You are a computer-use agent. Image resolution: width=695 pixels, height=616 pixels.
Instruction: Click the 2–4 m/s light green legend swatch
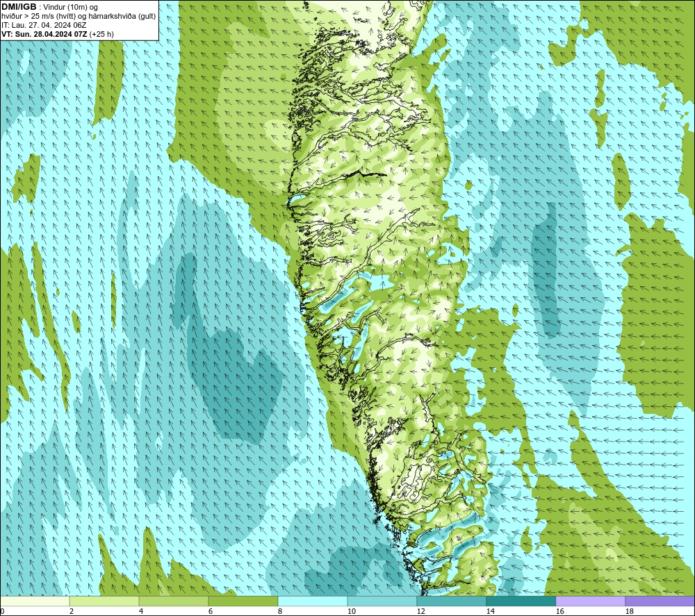[x=104, y=601]
